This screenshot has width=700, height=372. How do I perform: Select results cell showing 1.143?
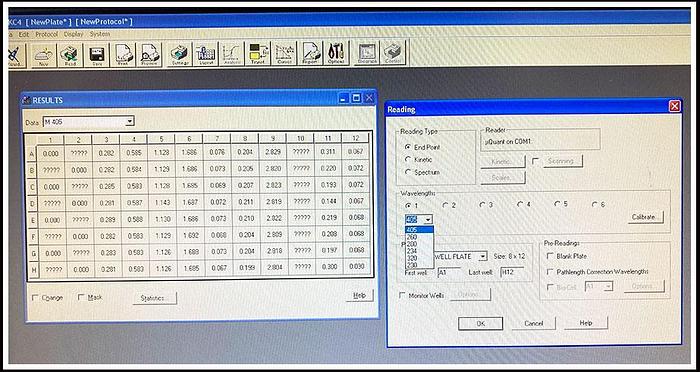[162, 202]
